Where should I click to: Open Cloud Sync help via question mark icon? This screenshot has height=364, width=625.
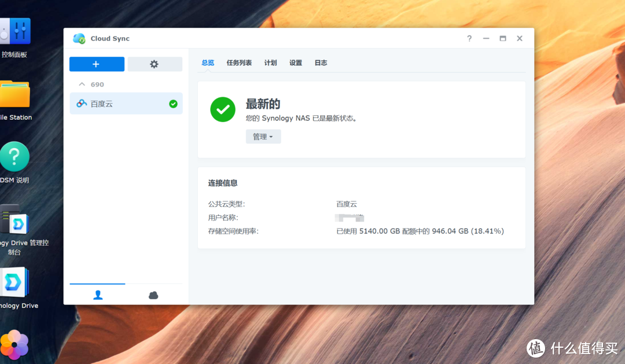click(x=469, y=38)
